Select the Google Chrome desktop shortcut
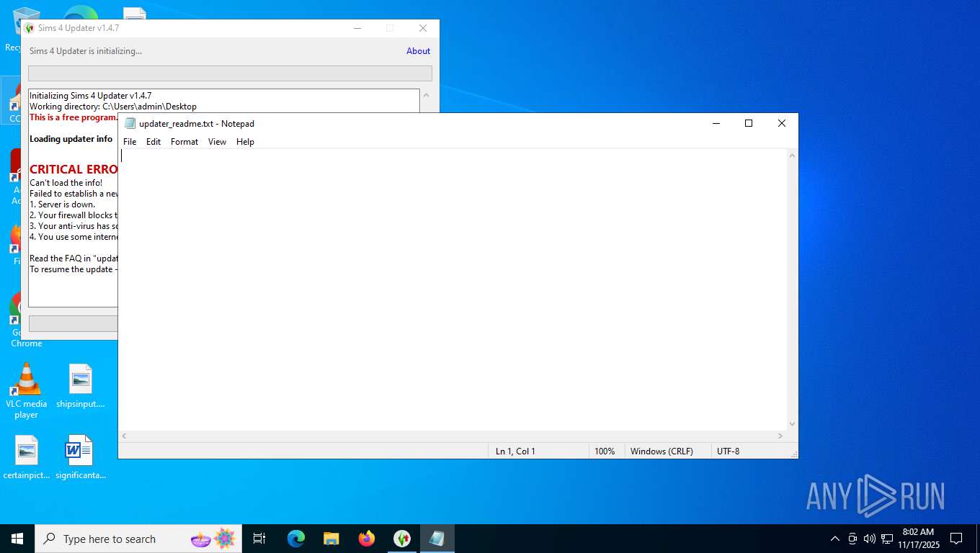This screenshot has width=980, height=553. tap(27, 320)
